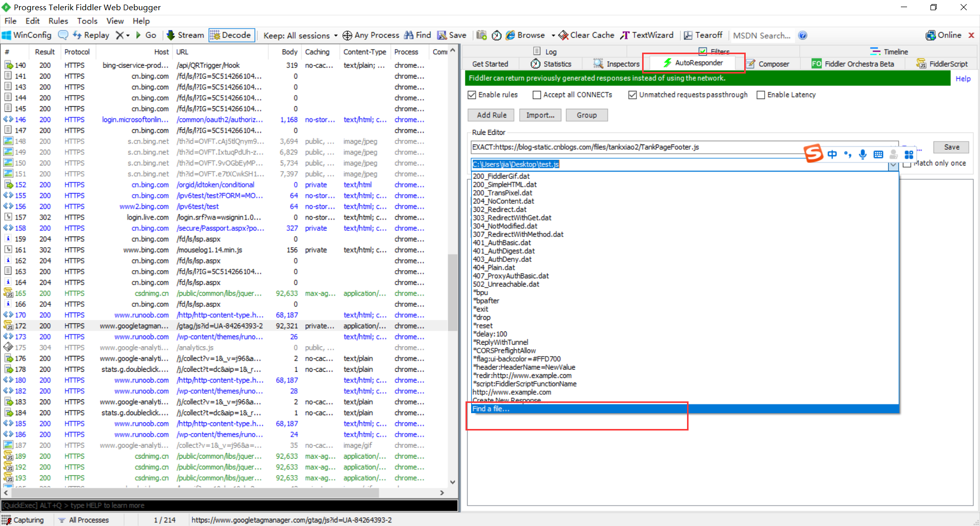Toggle the Match only once checkbox
Viewport: 980px width, 526px height.
907,163
